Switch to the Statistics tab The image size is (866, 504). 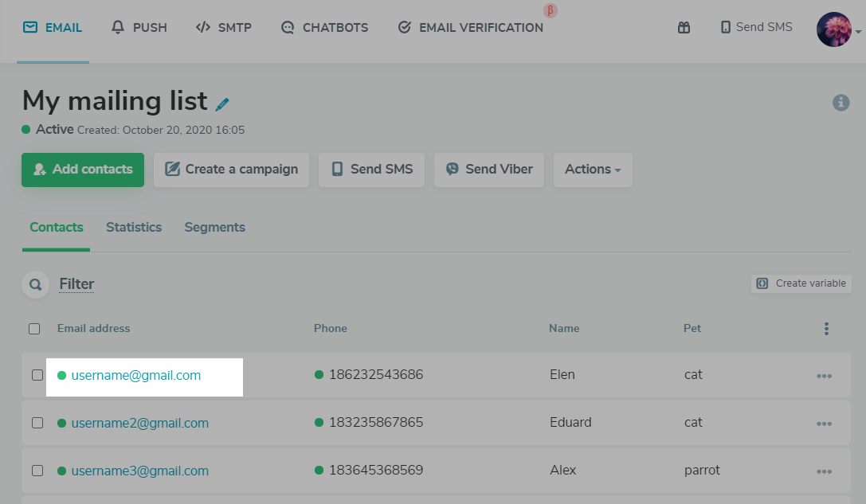click(134, 228)
